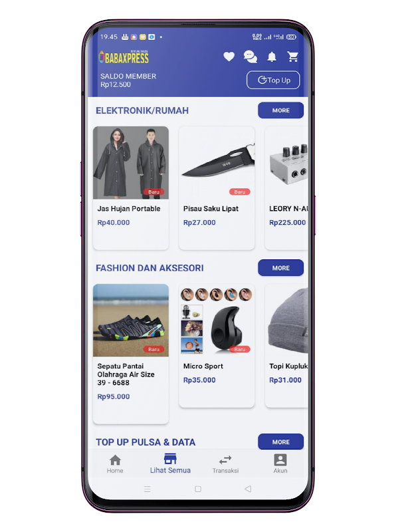Viewport: 396px width, 532px height.
Task: Open the Micro Sport earphone product
Action: (217, 345)
